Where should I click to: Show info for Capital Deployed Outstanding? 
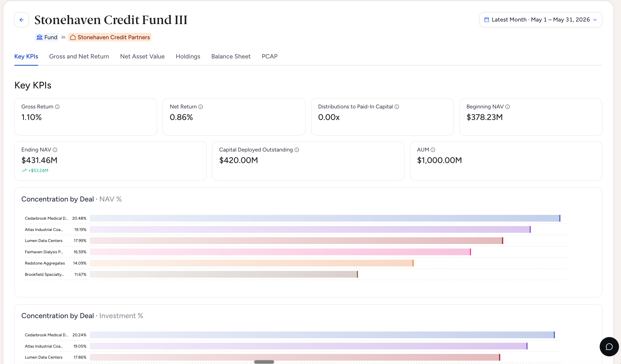click(x=297, y=150)
